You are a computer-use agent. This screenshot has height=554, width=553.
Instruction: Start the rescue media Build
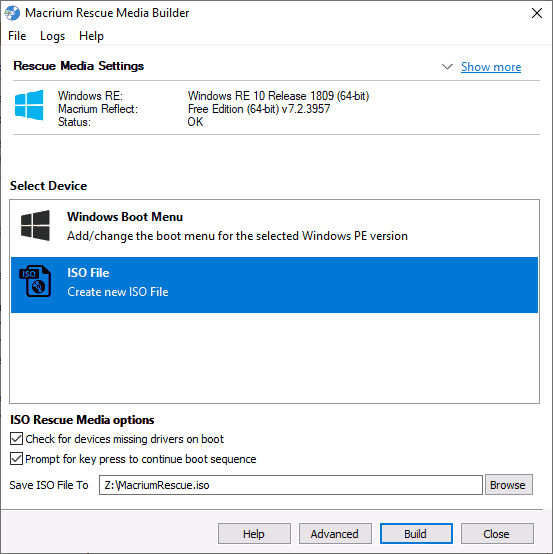416,534
